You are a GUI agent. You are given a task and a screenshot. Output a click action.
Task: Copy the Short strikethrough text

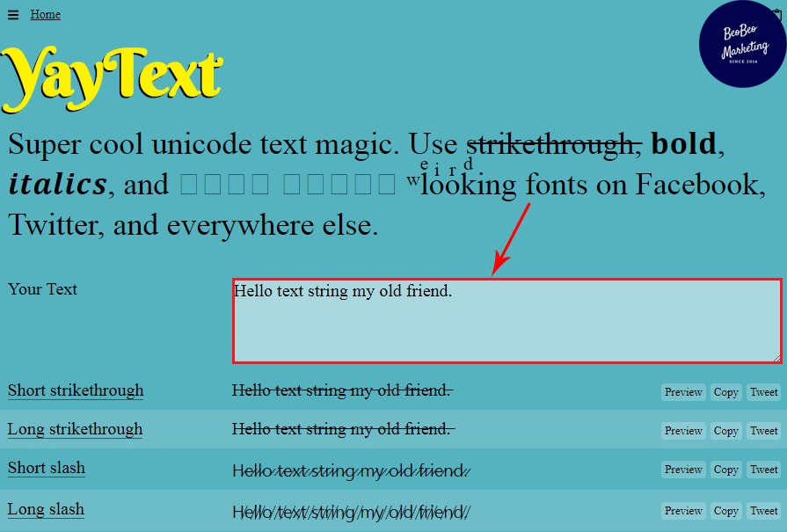click(725, 392)
